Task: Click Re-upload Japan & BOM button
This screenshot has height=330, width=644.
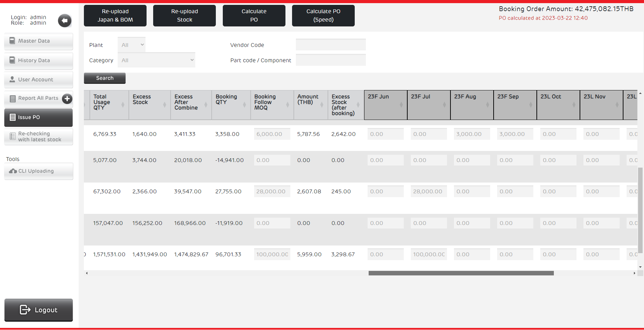Action: [115, 16]
